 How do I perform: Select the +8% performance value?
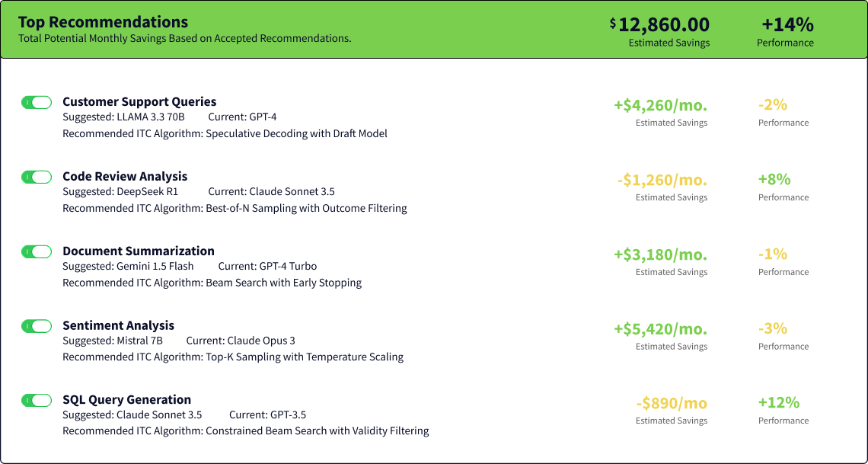[774, 179]
